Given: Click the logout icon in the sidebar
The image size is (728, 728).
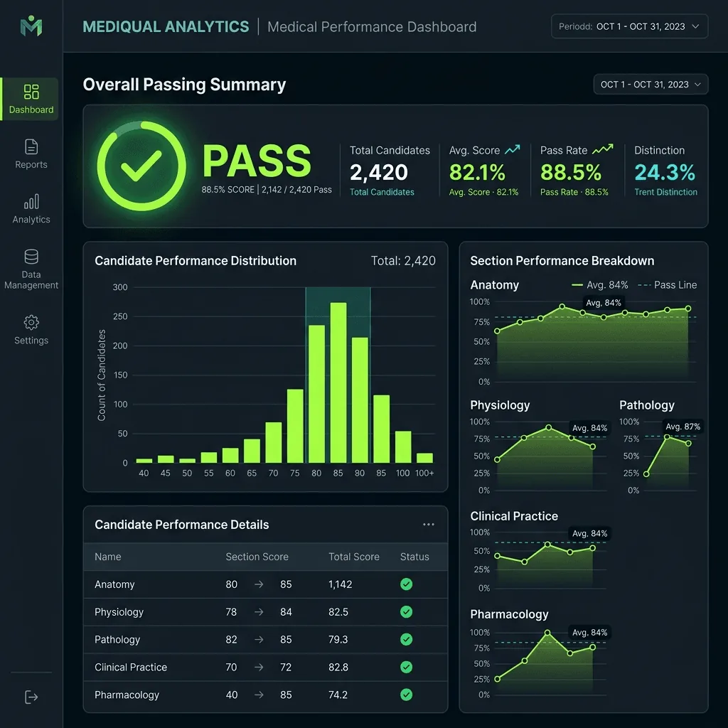Looking at the screenshot, I should 31,697.
